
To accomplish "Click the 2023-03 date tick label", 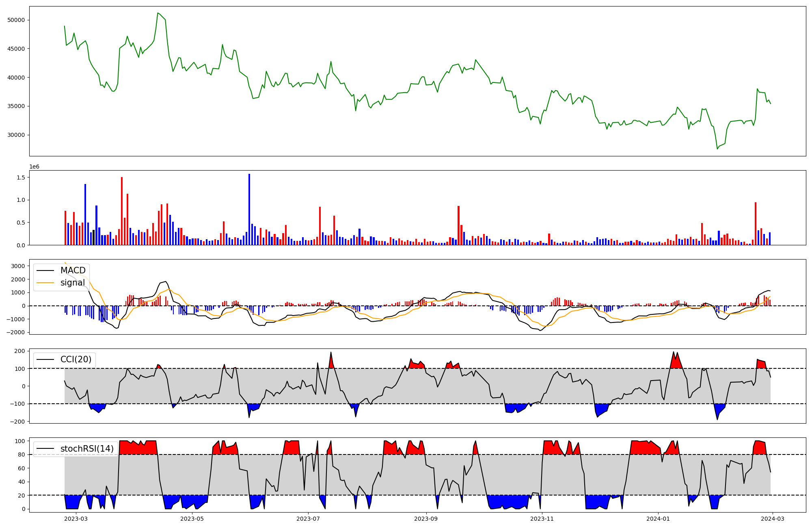I will [76, 519].
